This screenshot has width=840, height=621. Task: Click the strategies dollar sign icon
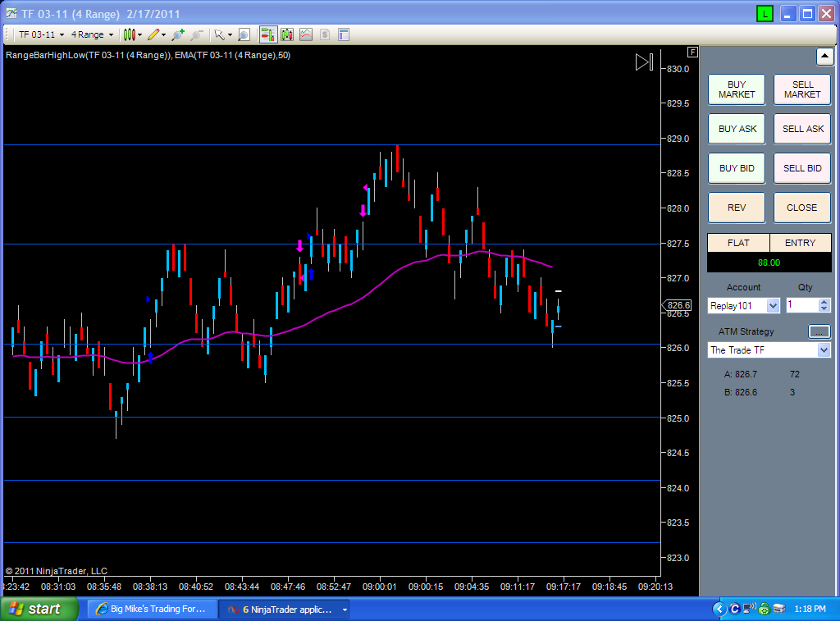tap(325, 34)
